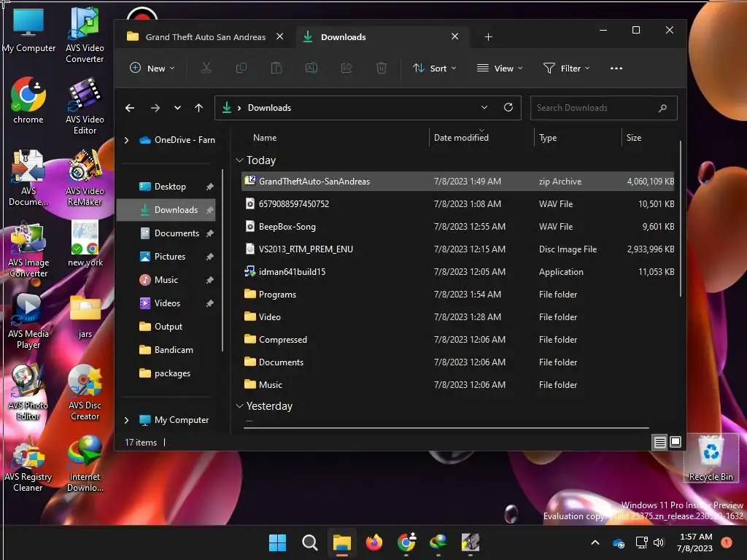Open recent locations dropdown chevron
Image resolution: width=747 pixels, height=560 pixels.
click(177, 108)
